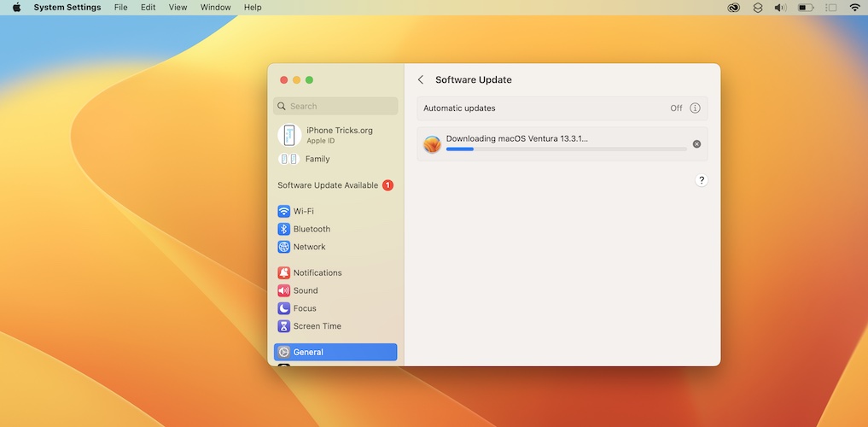Click the Software Update title text
Viewport: 868px width, 427px height.
click(x=474, y=79)
